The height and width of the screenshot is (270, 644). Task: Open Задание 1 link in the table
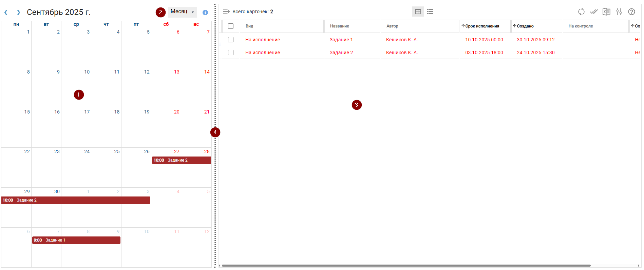coord(341,40)
